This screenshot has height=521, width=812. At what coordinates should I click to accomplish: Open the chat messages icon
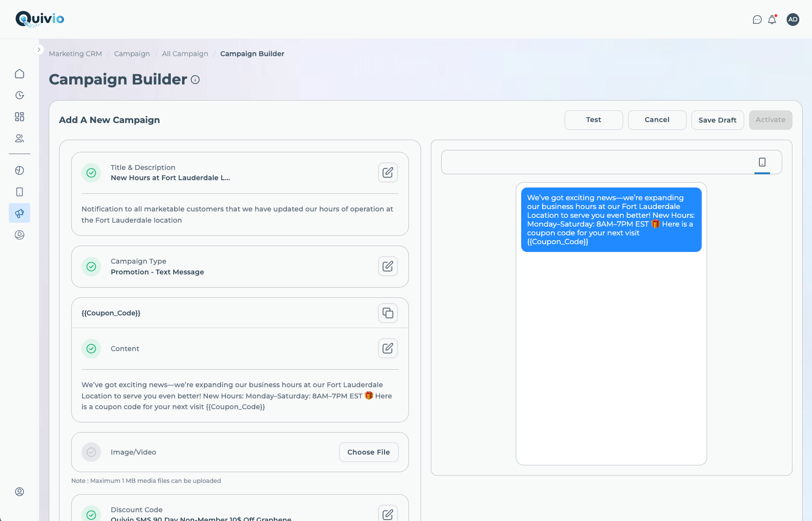757,20
